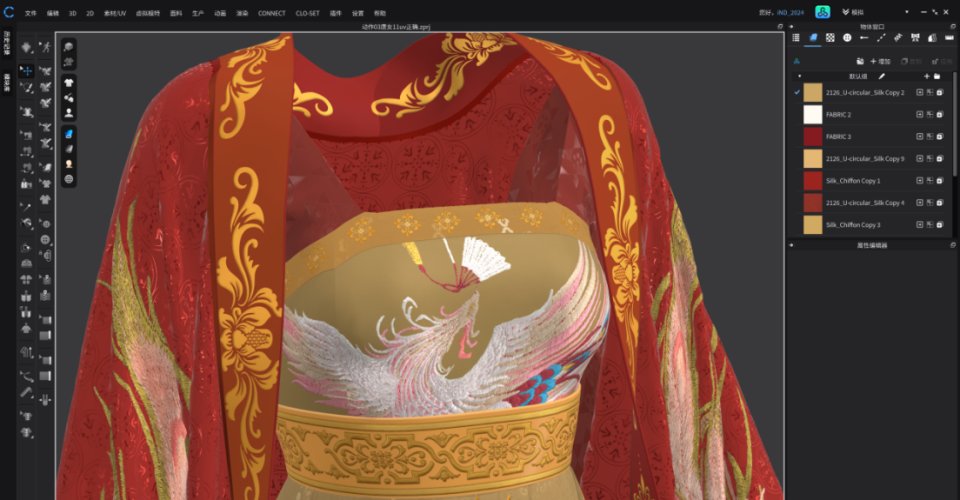Open the 插件 menu
The image size is (960, 500).
(336, 13)
